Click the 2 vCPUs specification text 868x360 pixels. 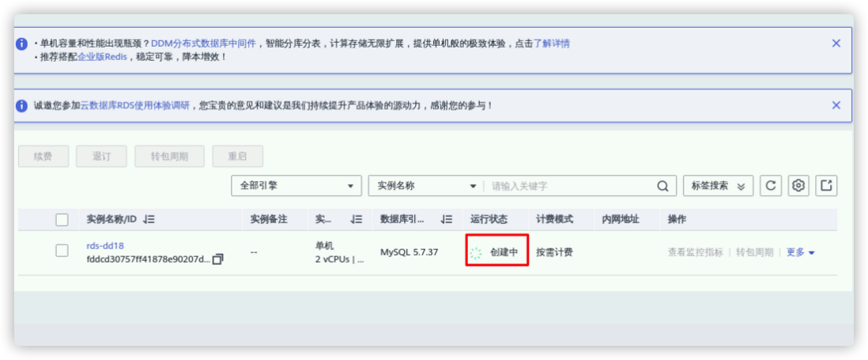(x=339, y=260)
